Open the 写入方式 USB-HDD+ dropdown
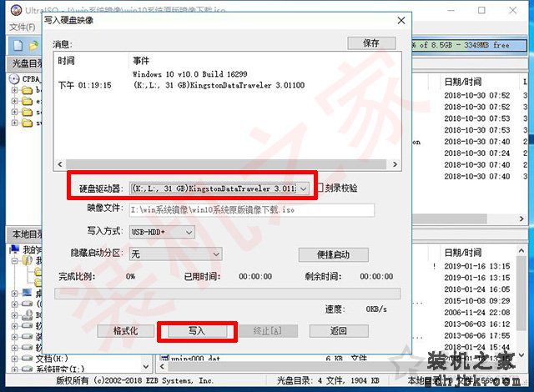 click(x=189, y=233)
